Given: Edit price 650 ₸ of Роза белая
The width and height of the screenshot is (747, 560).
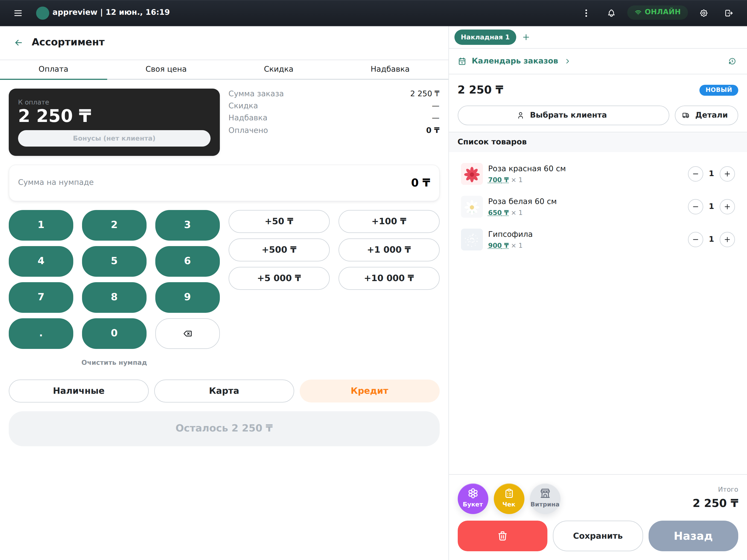Looking at the screenshot, I should click(x=498, y=213).
